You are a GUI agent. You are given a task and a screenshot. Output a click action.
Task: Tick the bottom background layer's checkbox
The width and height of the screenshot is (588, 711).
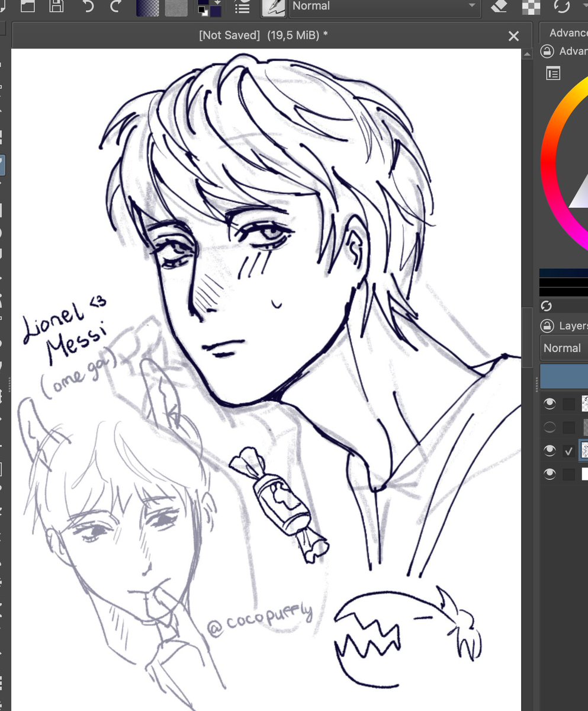(569, 474)
